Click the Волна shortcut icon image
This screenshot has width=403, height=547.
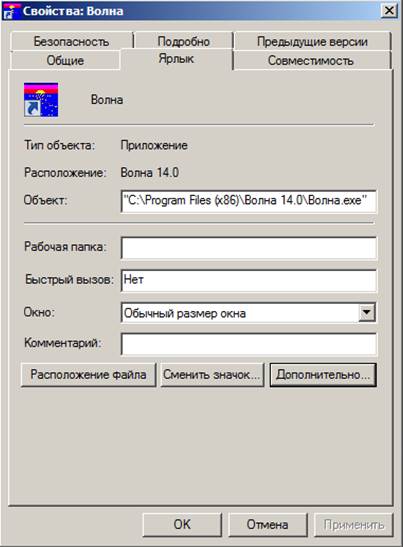[41, 100]
